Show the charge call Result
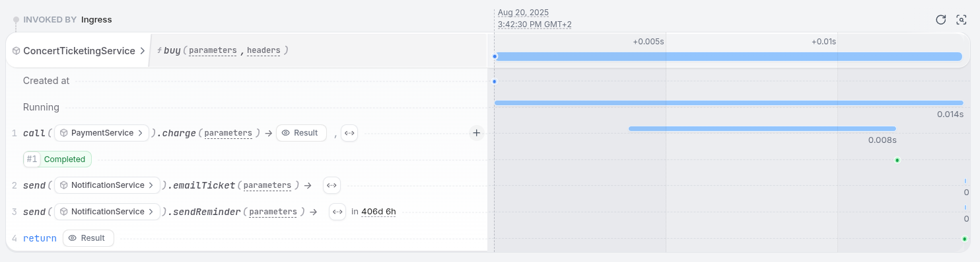Viewport: 980px width, 262px height. click(x=301, y=133)
